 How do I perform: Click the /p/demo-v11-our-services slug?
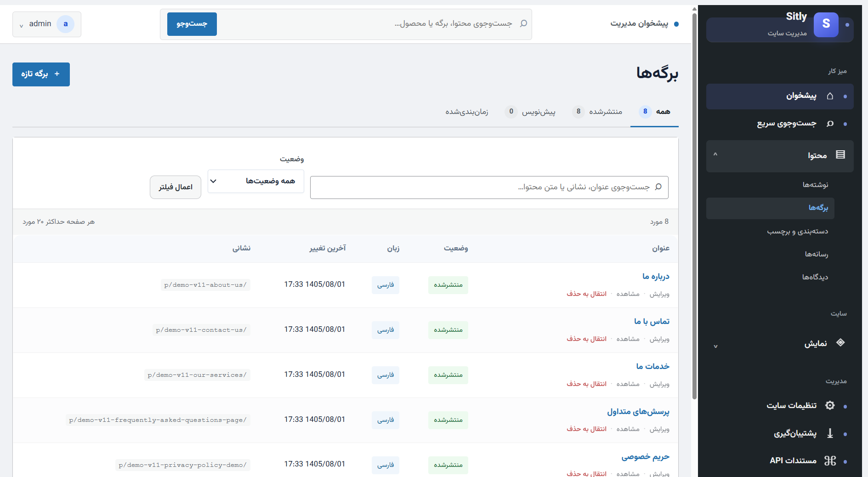pos(197,375)
